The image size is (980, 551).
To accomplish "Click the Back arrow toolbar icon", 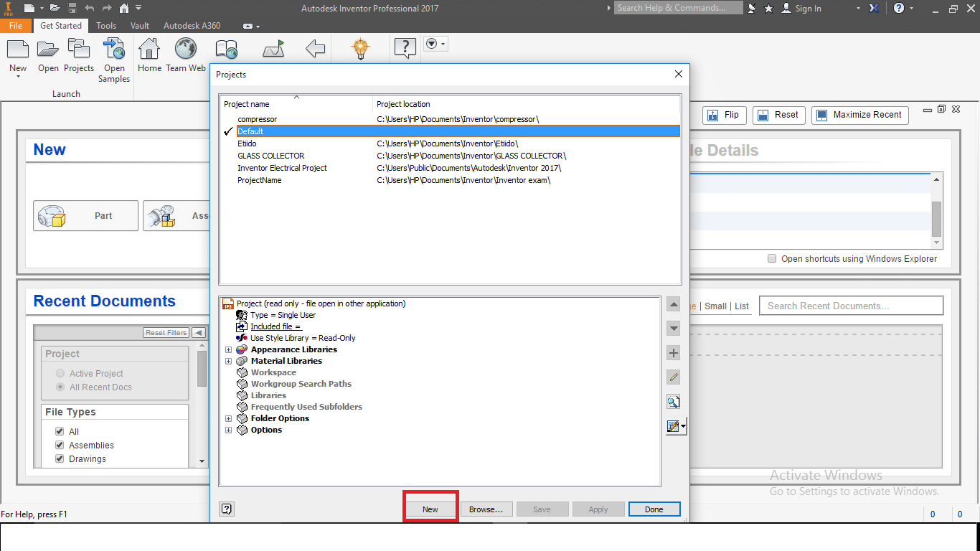I will click(x=315, y=48).
